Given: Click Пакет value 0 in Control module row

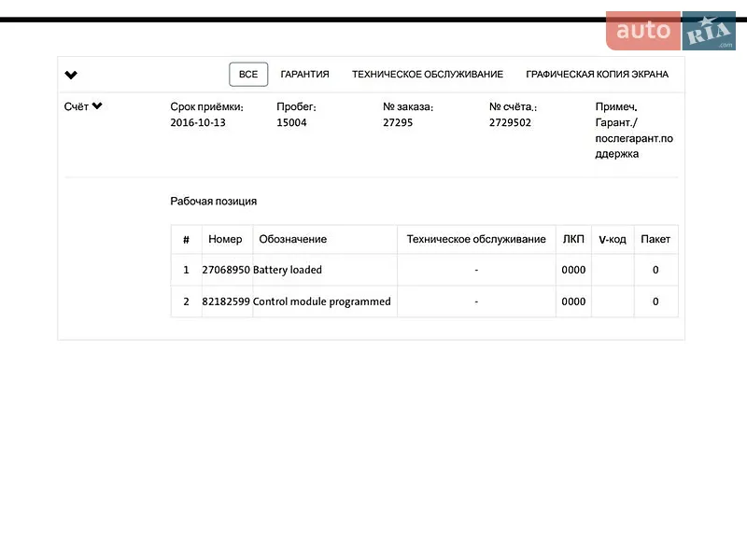Looking at the screenshot, I should click(x=655, y=301).
